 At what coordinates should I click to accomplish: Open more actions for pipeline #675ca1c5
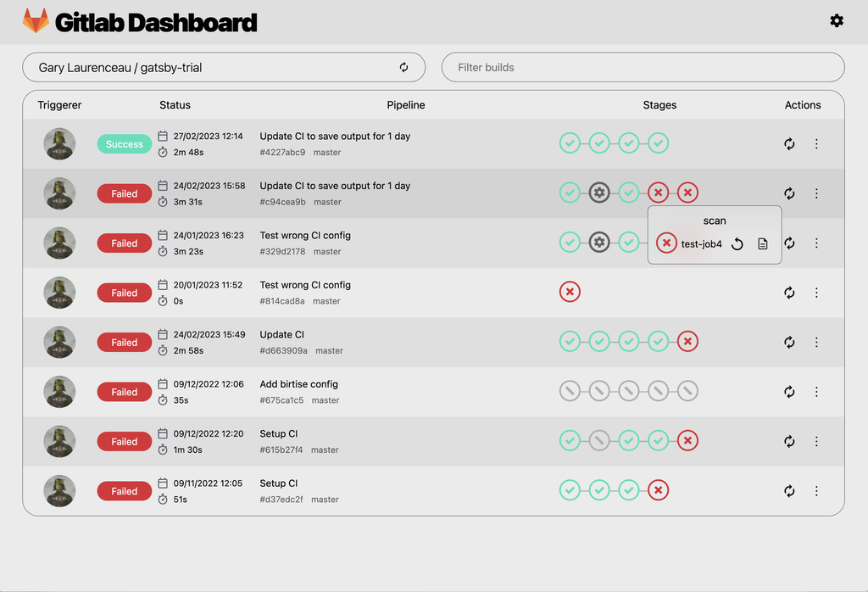(x=816, y=392)
